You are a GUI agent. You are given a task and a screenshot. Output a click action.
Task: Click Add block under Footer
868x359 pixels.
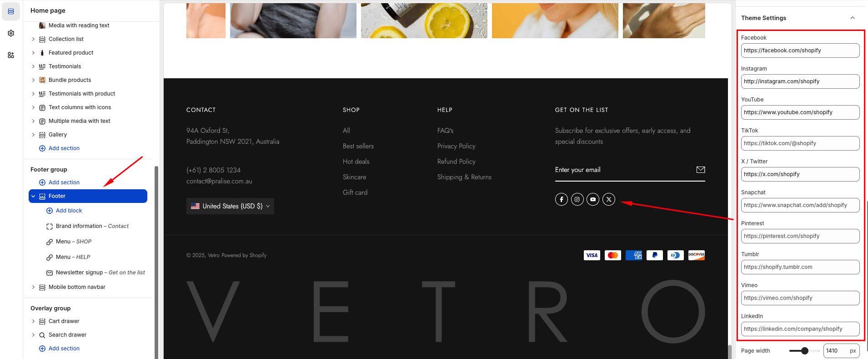coord(69,211)
